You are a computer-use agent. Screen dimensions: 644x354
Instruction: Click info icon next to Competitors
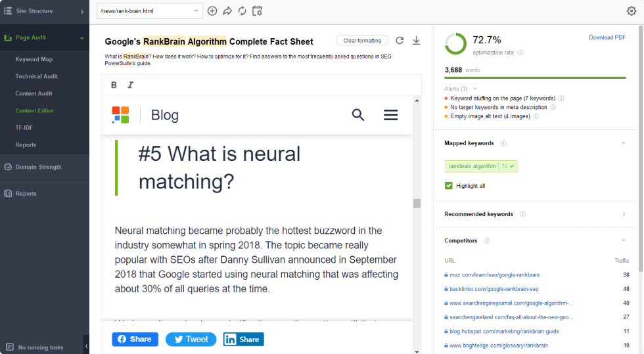click(x=487, y=240)
